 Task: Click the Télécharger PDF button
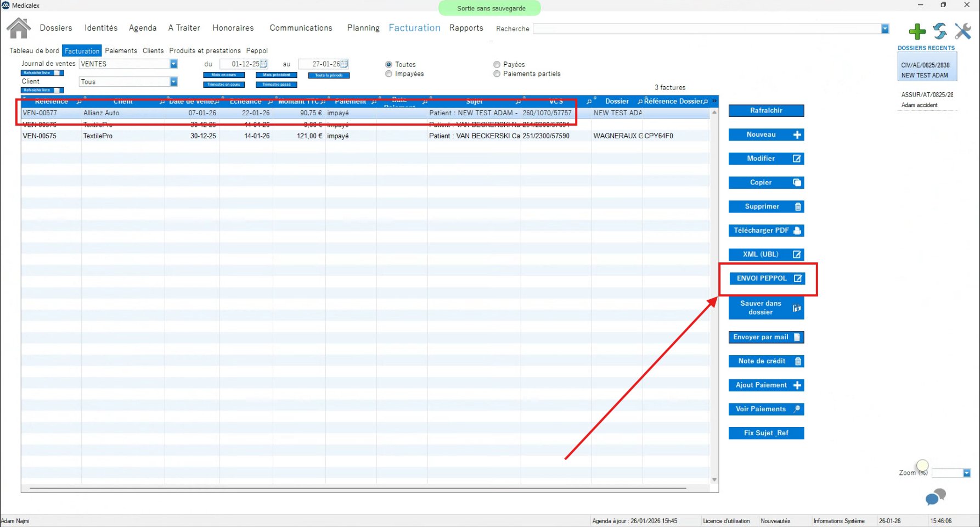pyautogui.click(x=766, y=231)
